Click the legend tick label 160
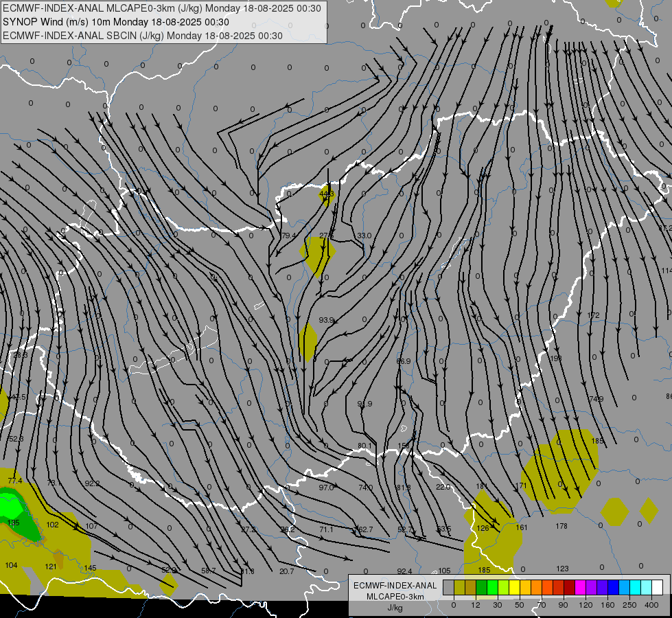672x618 pixels. [607, 605]
